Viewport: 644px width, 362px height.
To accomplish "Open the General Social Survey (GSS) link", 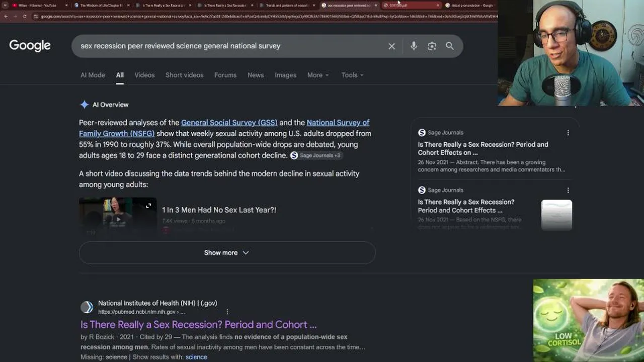I will [x=229, y=123].
